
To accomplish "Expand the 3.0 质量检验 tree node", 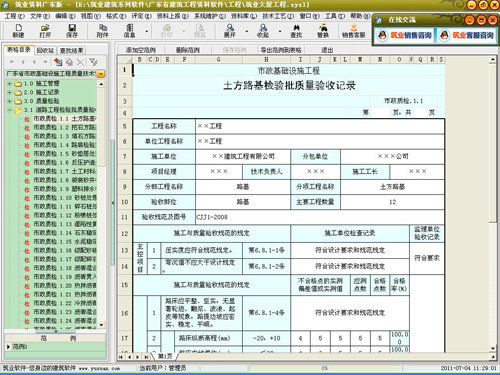I will pos(10,101).
